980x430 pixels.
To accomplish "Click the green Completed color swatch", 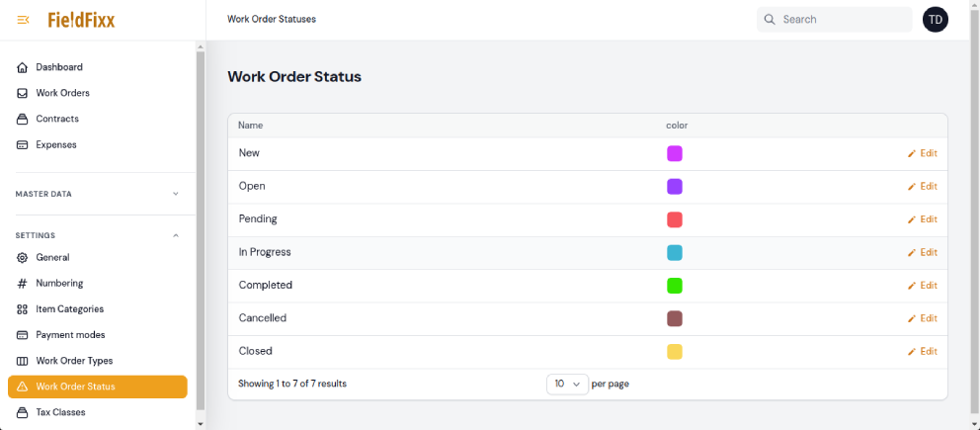I will pos(675,286).
